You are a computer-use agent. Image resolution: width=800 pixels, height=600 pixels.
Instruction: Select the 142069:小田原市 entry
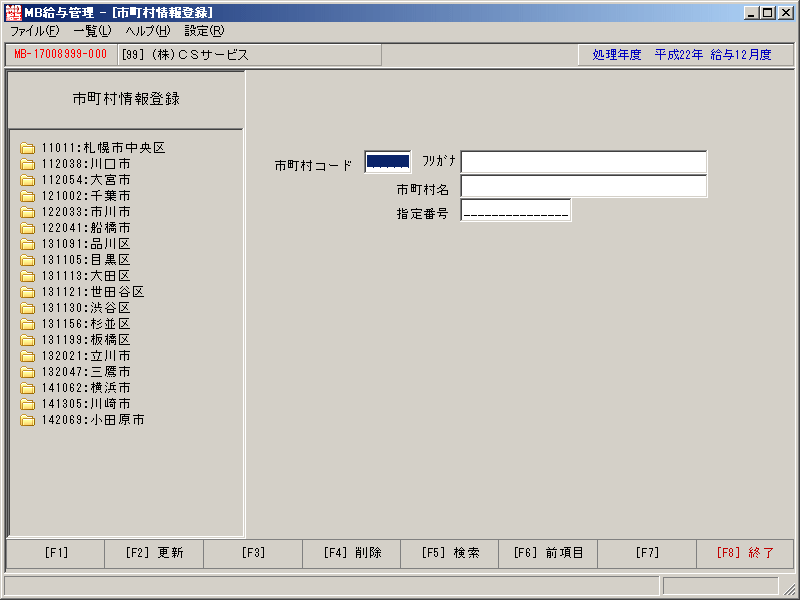pos(93,420)
